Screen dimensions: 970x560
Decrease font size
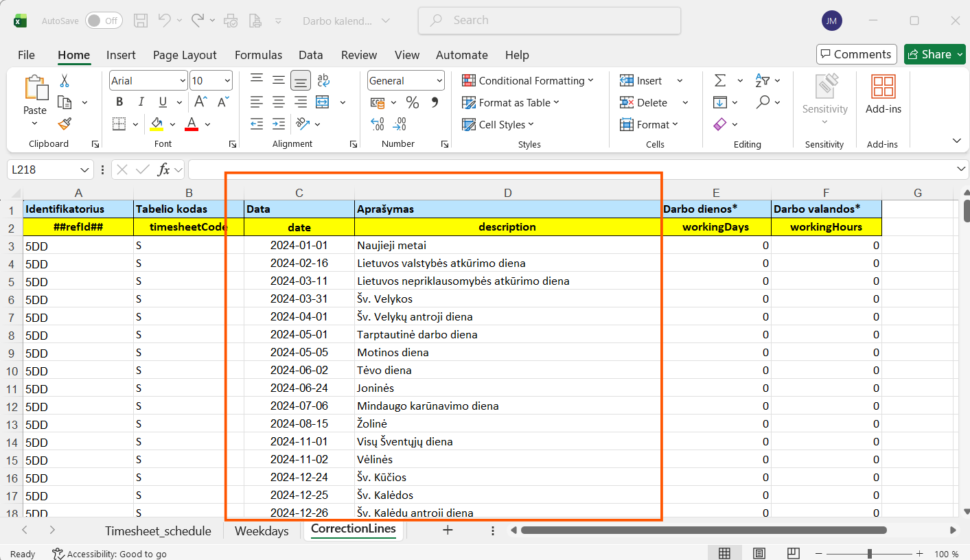(223, 102)
